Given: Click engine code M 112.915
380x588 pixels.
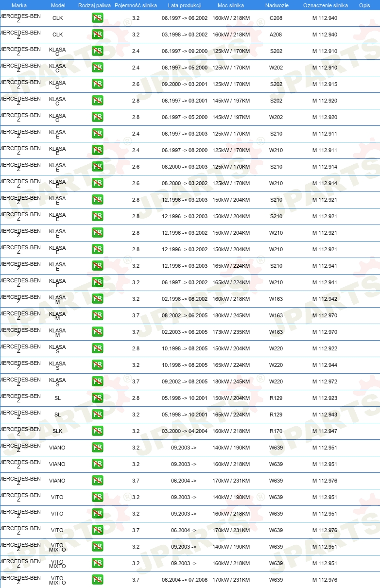Looking at the screenshot, I should [325, 85].
